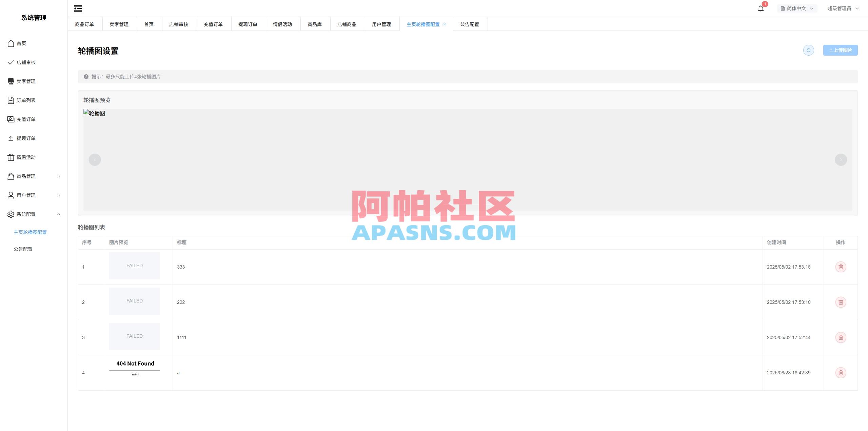The height and width of the screenshot is (431, 868).
Task: Close the 主页轮播图配置 tab
Action: (445, 24)
